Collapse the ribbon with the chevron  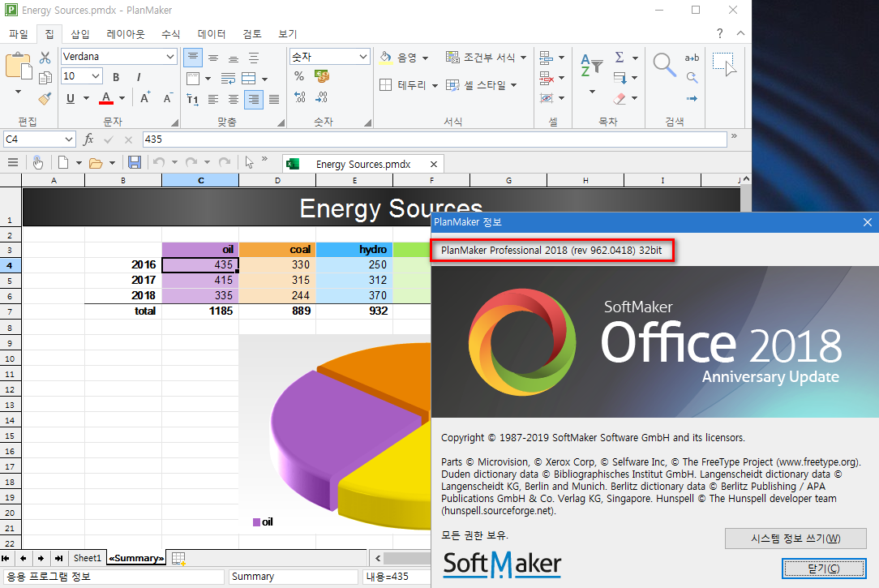coord(740,33)
